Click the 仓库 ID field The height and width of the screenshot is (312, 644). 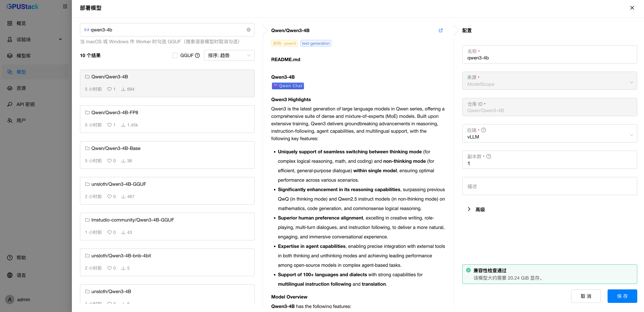(550, 107)
